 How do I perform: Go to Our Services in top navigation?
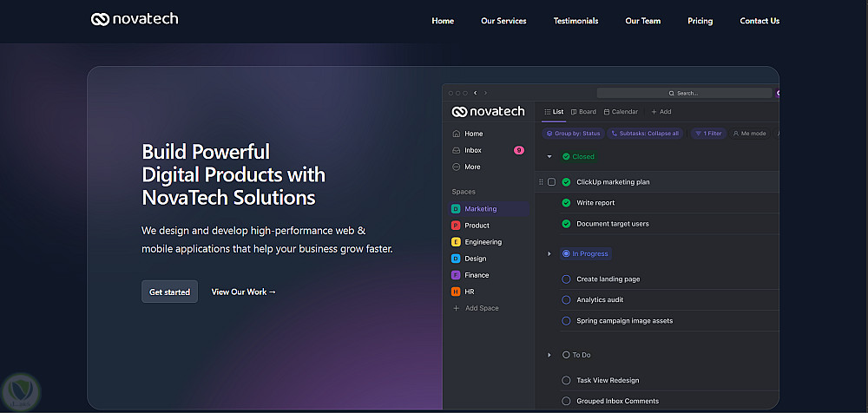[503, 21]
